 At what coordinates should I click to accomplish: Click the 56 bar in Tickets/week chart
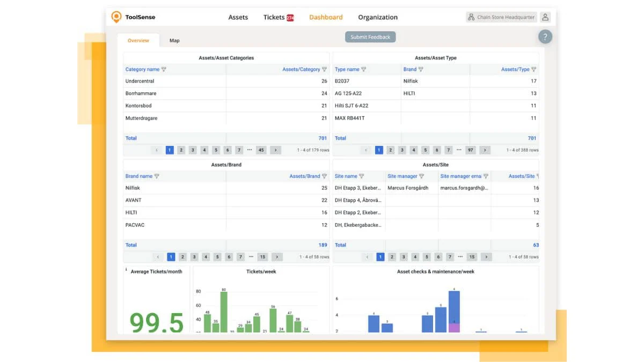tap(273, 321)
